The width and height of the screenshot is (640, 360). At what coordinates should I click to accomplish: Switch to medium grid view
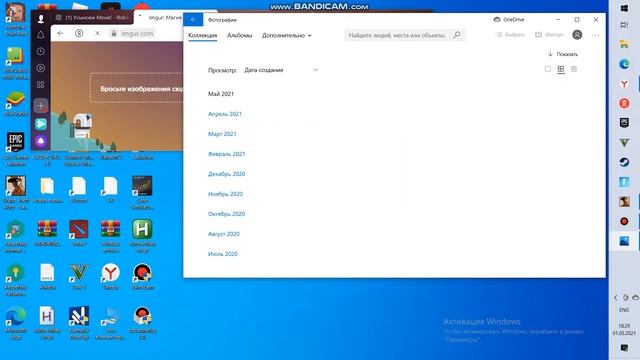click(561, 69)
